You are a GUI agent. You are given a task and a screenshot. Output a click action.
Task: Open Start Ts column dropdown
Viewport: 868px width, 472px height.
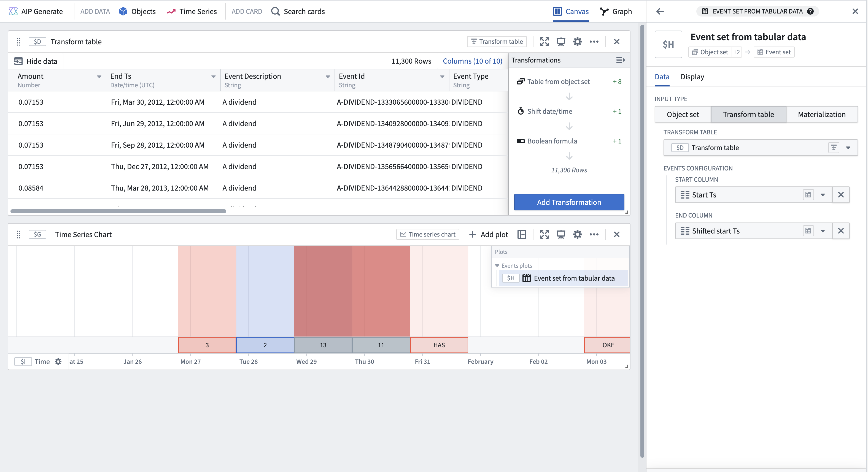point(823,195)
